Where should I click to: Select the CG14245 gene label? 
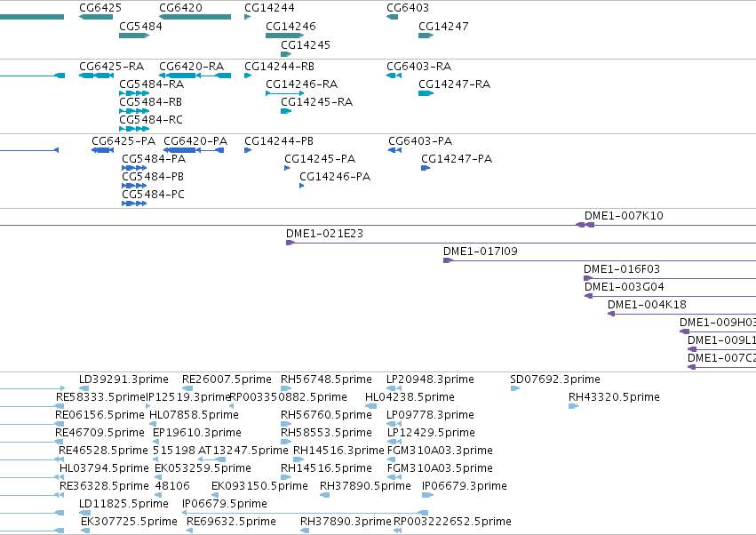(306, 45)
